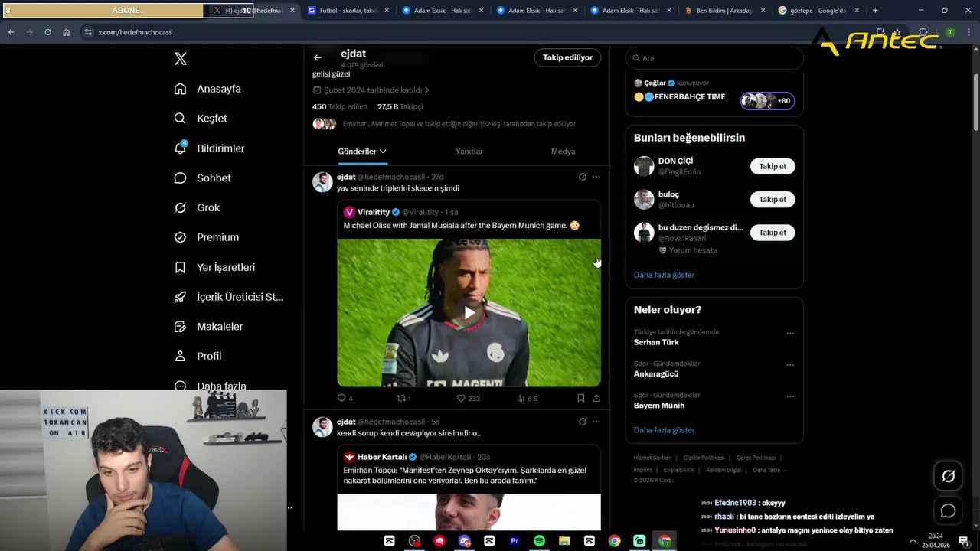The image size is (980, 551).
Task: Play the Michael Olise video
Action: 469,312
